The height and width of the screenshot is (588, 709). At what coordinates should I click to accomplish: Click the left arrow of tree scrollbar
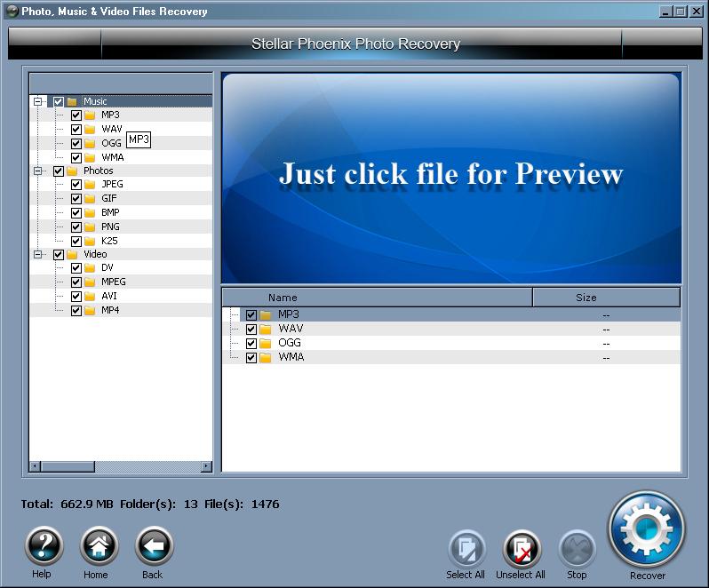tap(35, 466)
